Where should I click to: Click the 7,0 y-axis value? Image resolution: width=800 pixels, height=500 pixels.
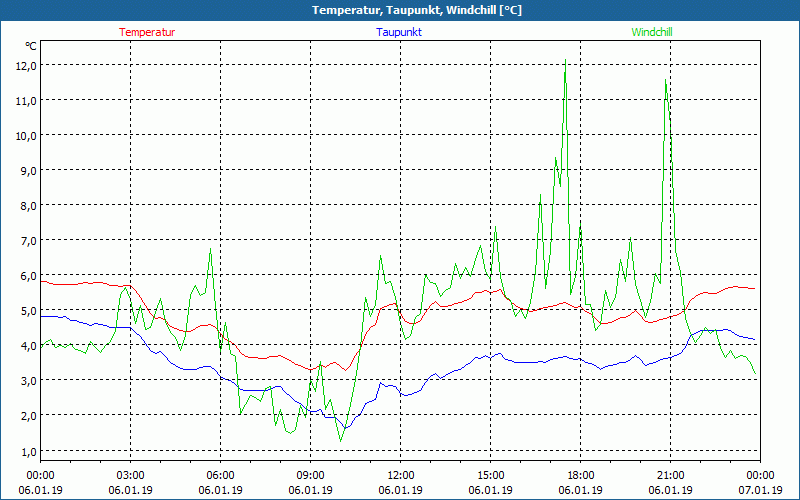(x=29, y=240)
